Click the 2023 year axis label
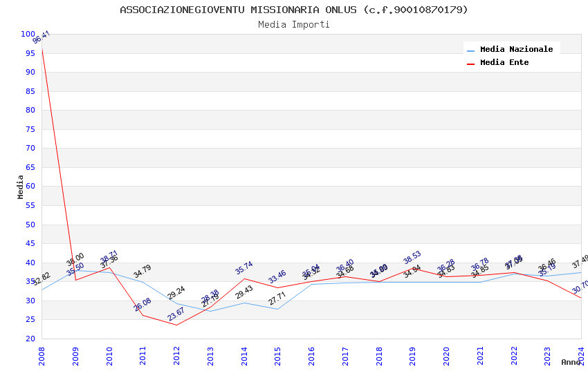Image resolution: width=588 pixels, height=380 pixels. (547, 356)
